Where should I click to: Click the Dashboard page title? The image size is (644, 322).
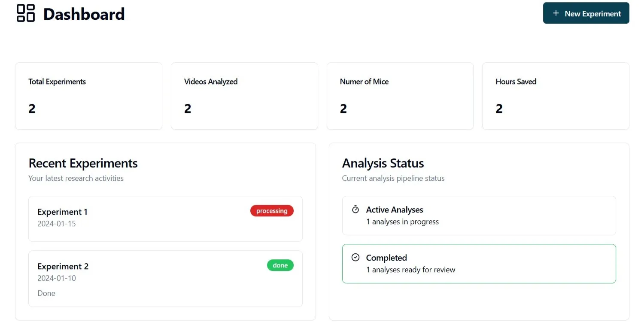point(84,14)
